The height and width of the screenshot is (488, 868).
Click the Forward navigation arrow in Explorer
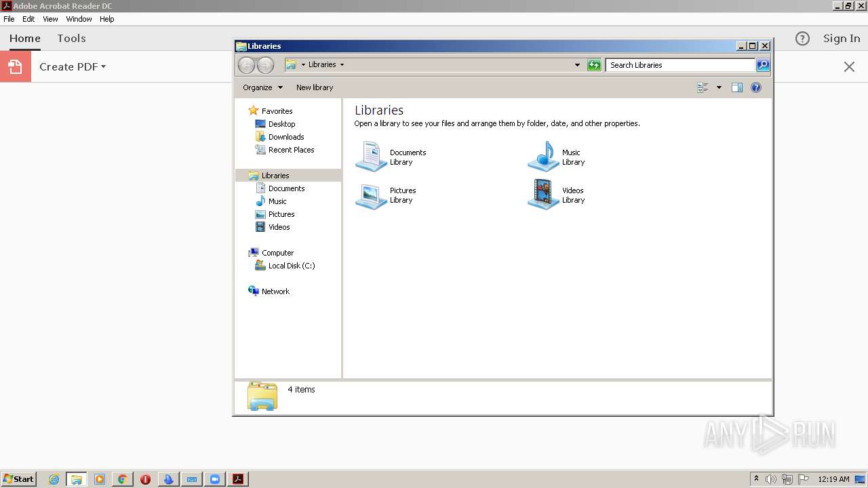(x=265, y=65)
